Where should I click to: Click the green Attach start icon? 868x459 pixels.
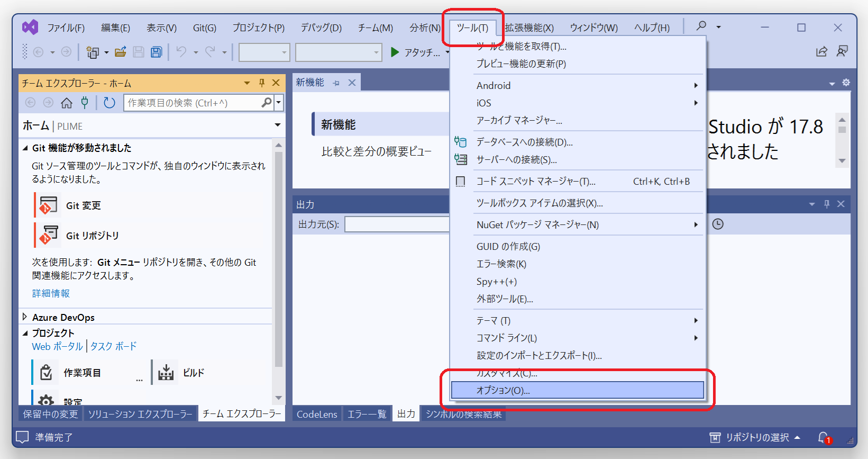pyautogui.click(x=395, y=52)
